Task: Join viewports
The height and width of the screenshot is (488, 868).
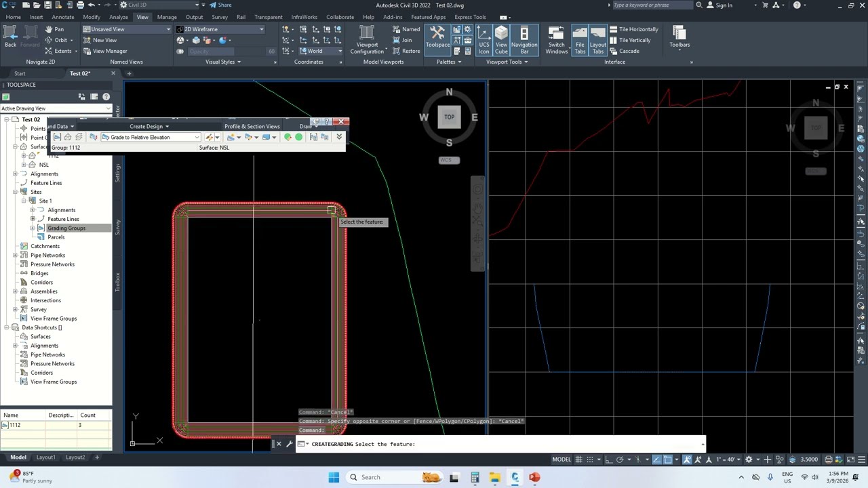Action: [x=402, y=40]
